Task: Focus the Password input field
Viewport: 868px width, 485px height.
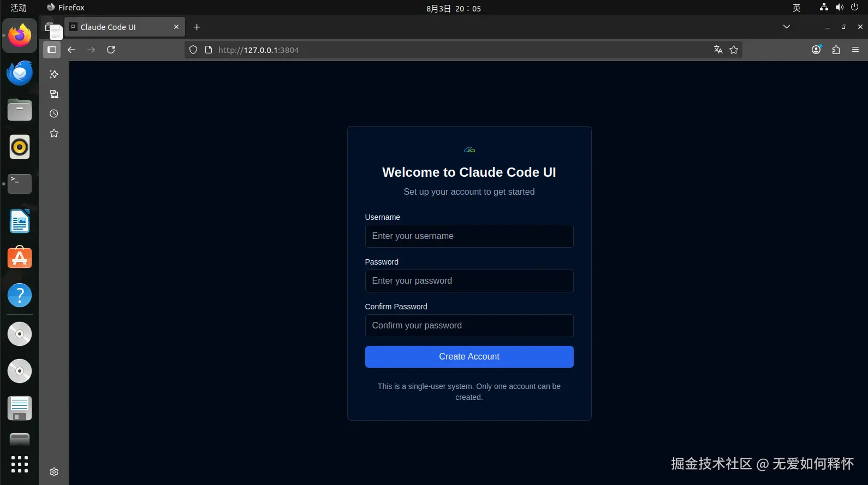Action: point(469,281)
